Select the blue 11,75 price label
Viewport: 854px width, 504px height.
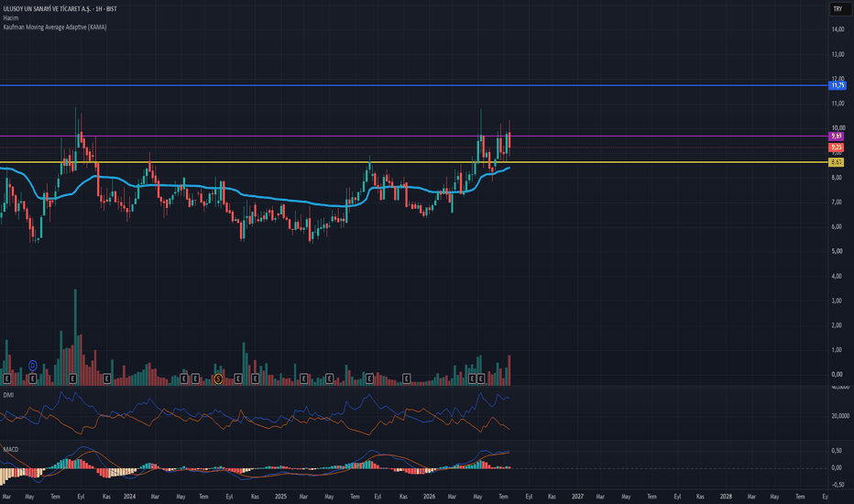(838, 85)
